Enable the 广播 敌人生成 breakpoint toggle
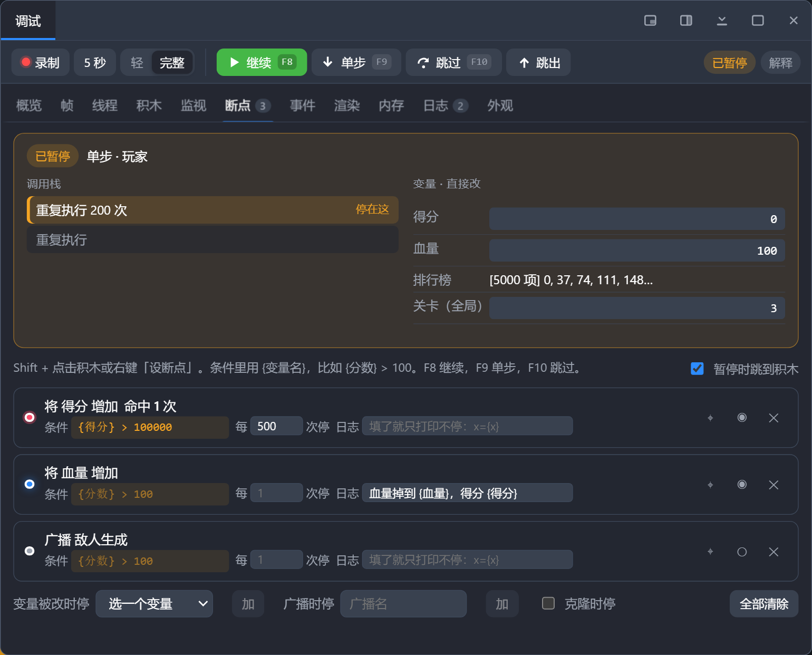 coord(742,552)
